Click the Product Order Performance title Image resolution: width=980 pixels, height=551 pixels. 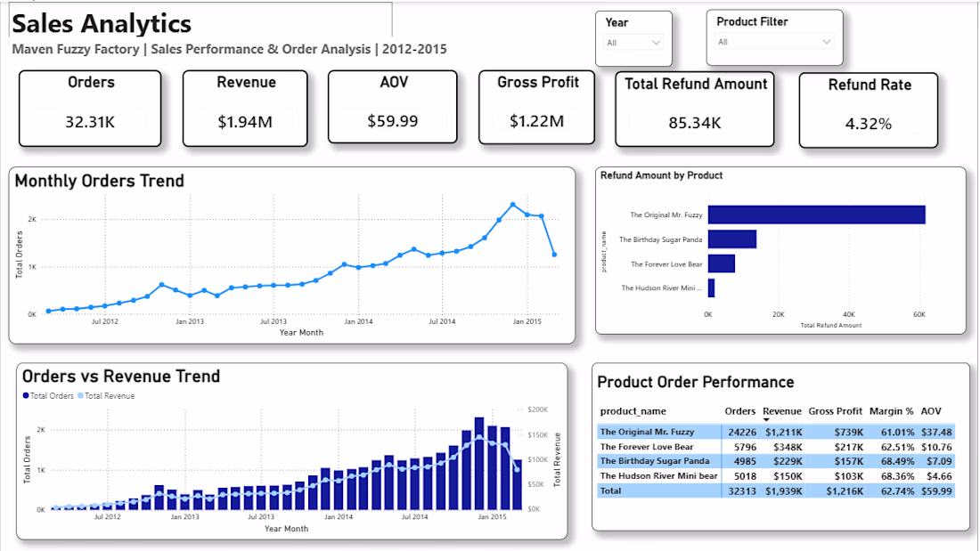696,383
